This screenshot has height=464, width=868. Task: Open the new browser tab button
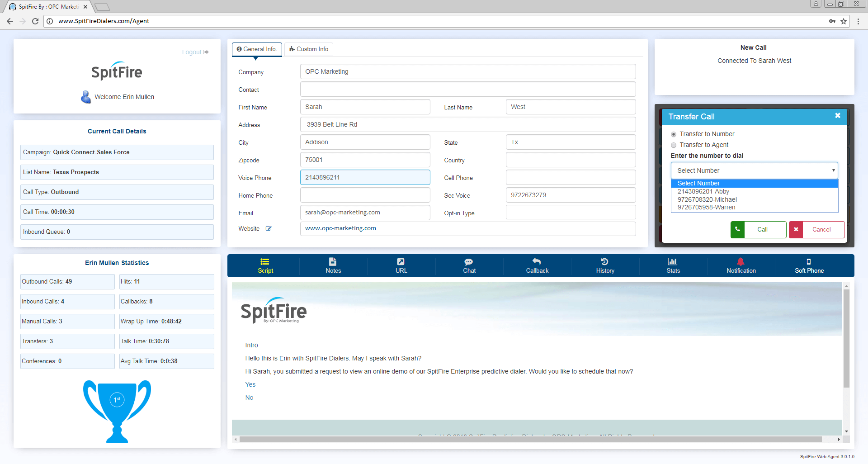(102, 7)
